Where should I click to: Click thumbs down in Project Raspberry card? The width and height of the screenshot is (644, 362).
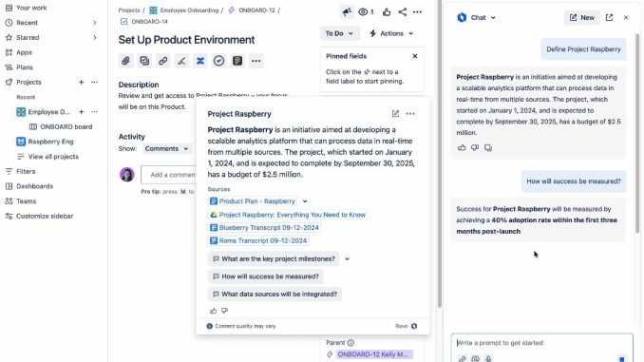[225, 311]
